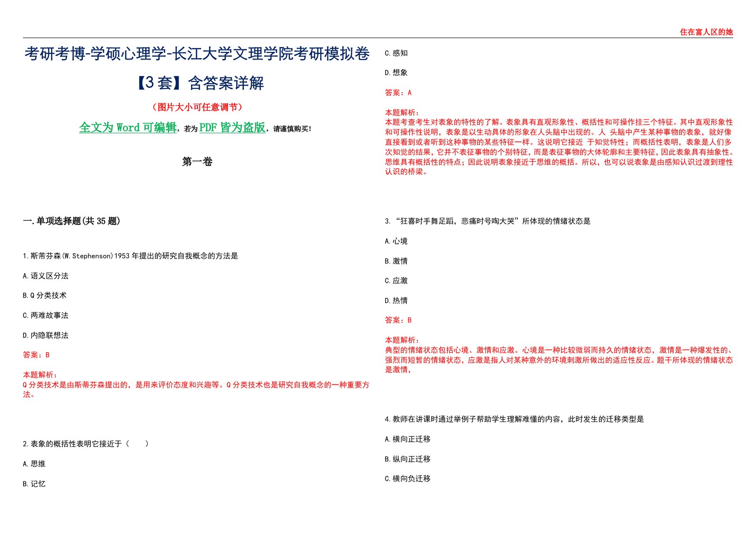Click the note （图片大小可任意调节）
Screen dimensions: 756x534
[197, 107]
